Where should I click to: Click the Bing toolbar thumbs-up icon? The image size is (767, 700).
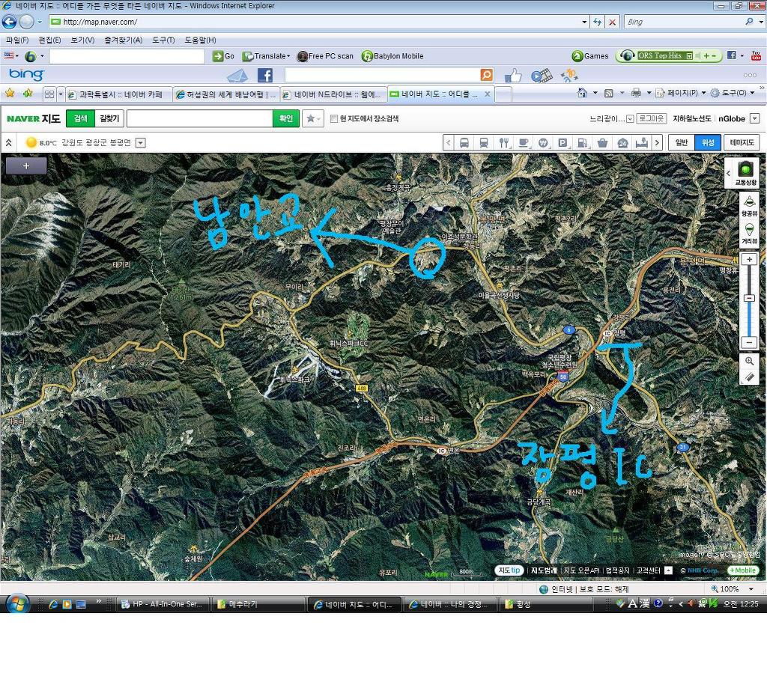click(512, 76)
